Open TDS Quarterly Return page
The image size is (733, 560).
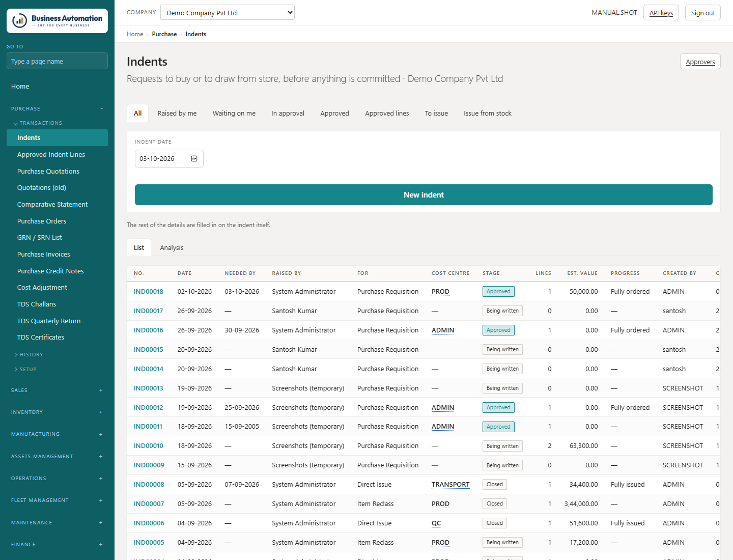coord(57,321)
